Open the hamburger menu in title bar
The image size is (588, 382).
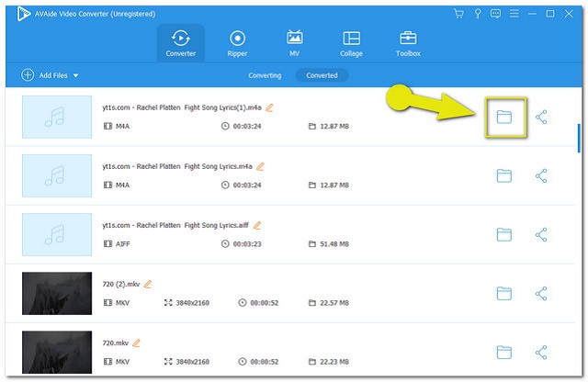click(x=514, y=14)
